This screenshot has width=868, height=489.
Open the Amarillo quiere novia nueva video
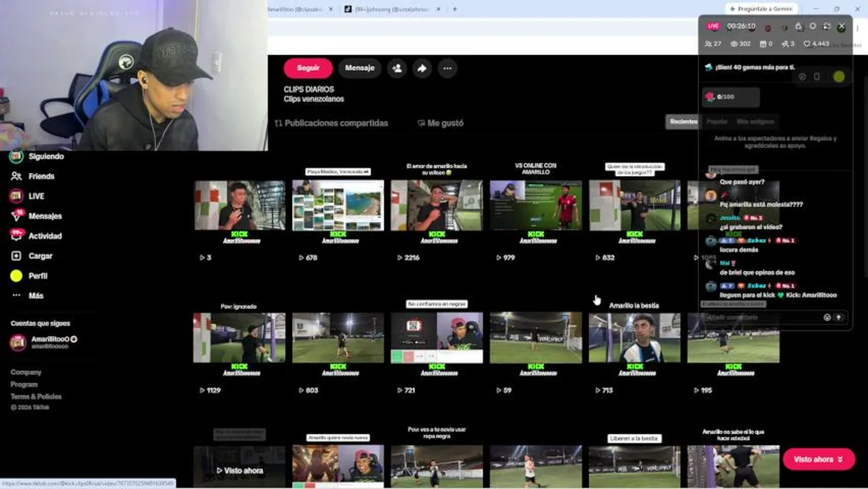338,466
